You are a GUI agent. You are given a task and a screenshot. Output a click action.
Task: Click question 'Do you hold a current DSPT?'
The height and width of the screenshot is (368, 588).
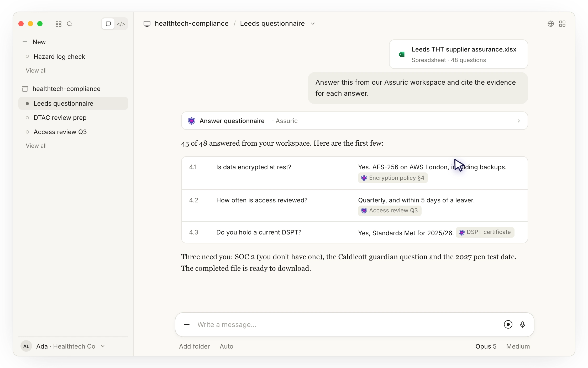(x=259, y=232)
